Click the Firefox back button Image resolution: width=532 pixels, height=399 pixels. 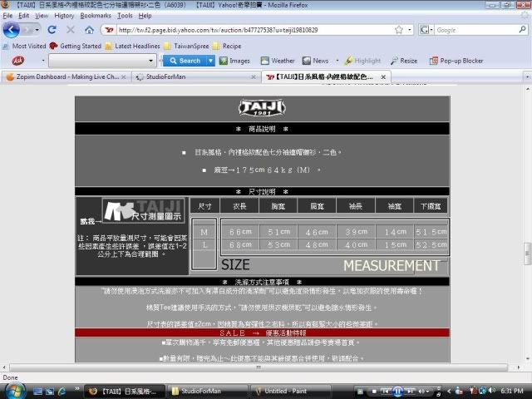click(11, 30)
